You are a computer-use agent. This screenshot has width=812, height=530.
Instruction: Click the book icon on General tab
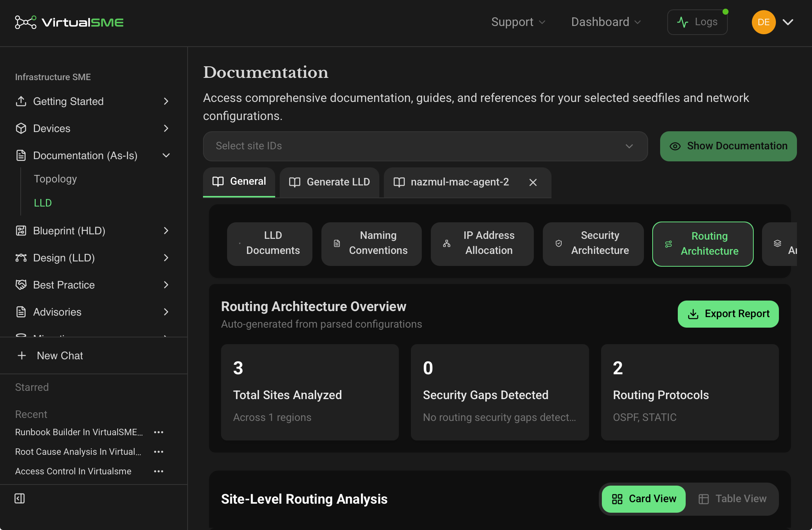218,182
